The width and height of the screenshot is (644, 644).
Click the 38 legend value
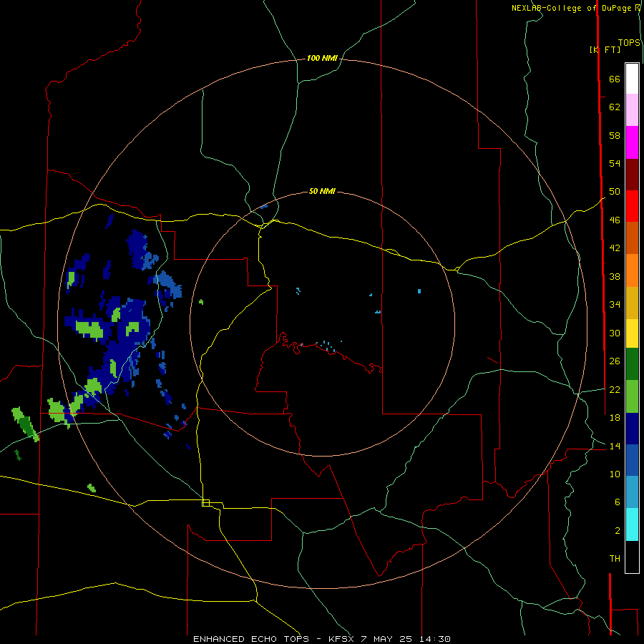615,276
